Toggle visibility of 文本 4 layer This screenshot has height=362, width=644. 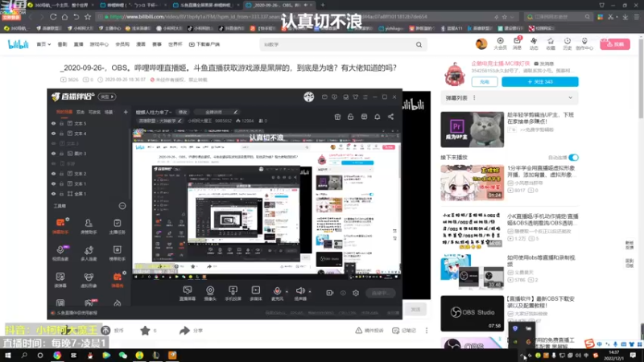pos(53,134)
